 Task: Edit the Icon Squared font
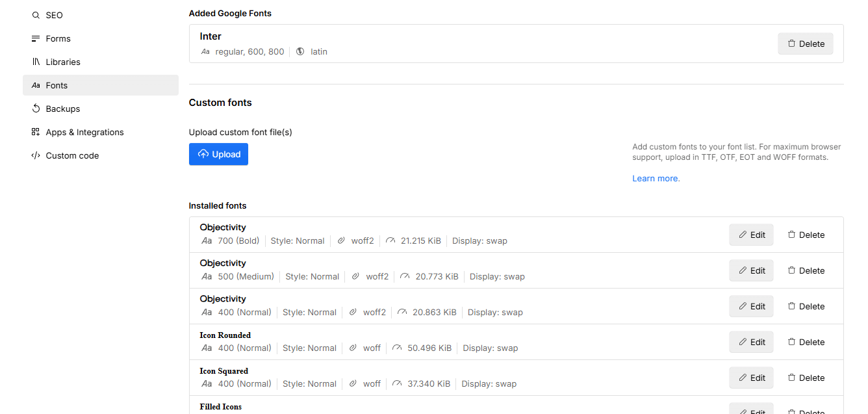(x=751, y=378)
